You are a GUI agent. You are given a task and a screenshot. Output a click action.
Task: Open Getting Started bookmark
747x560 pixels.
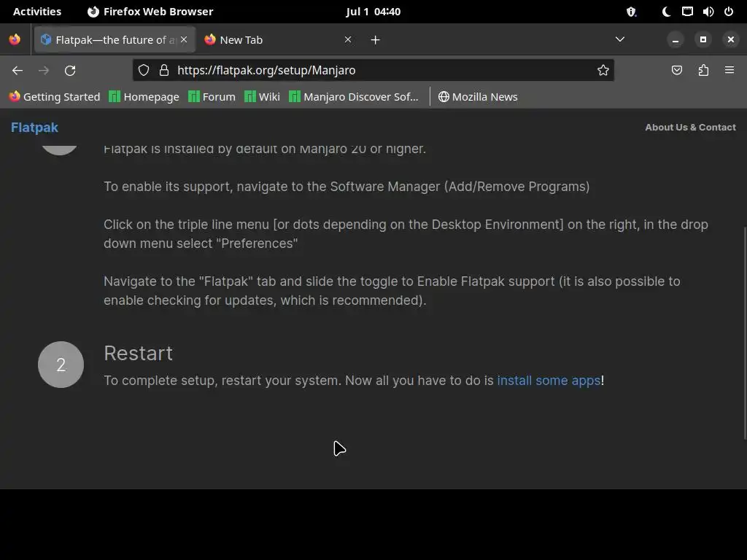54,97
